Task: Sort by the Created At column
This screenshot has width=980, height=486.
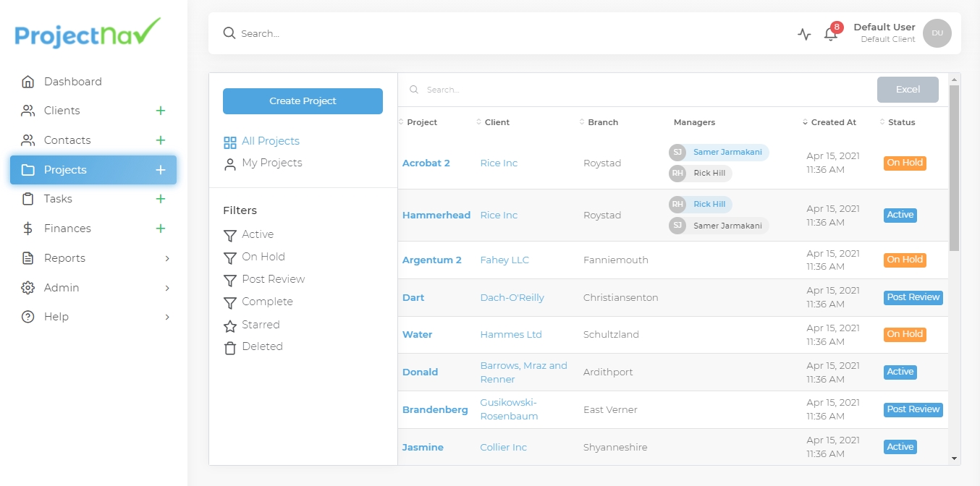Action: click(x=832, y=122)
